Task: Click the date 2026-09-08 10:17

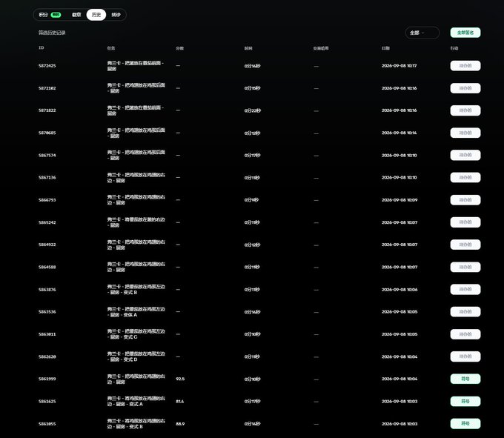Action: tap(399, 65)
